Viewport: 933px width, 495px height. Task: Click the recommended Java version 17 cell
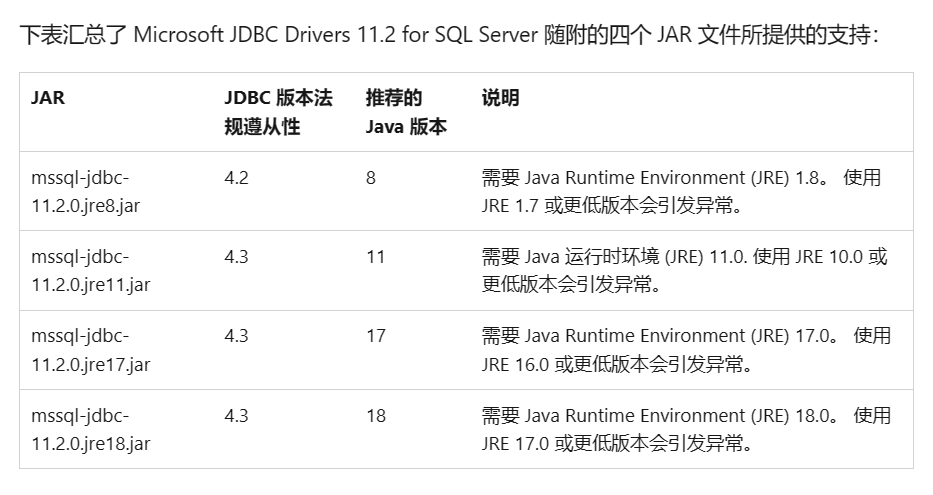[x=375, y=336]
